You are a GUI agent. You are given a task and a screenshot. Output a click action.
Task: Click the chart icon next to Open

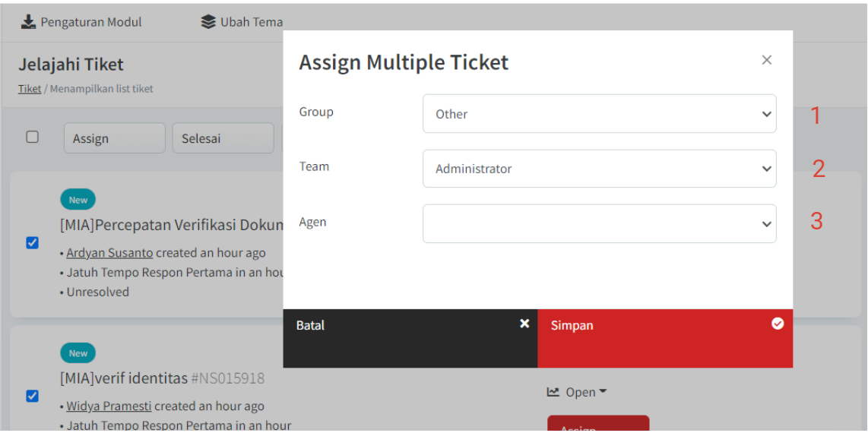click(553, 392)
